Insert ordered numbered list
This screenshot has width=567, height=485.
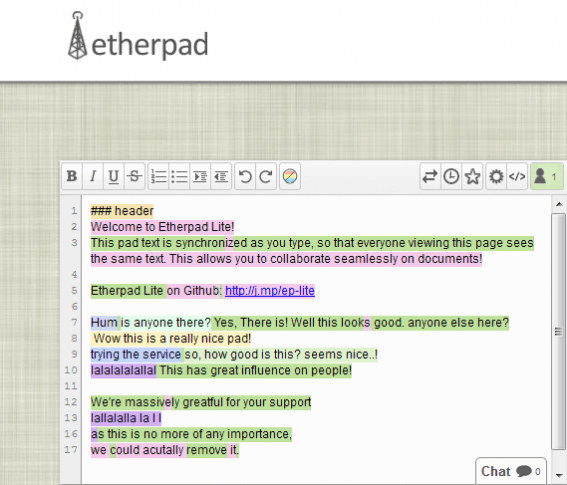[158, 176]
